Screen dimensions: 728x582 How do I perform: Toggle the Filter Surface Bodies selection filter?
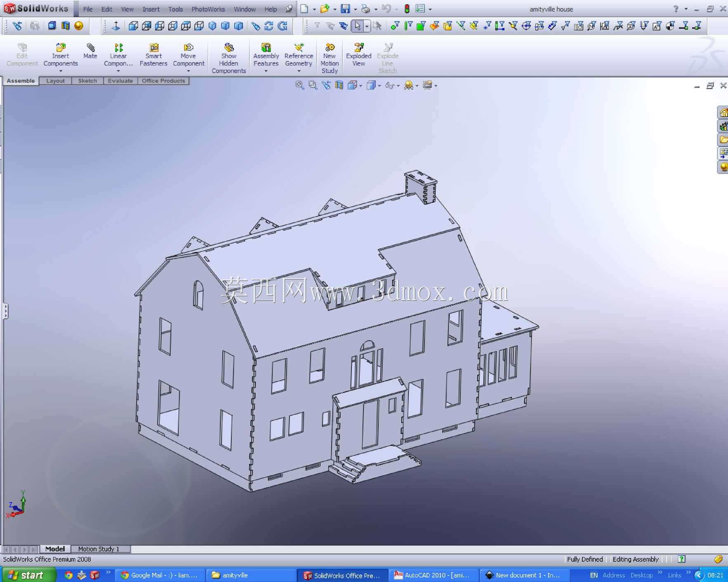click(434, 26)
